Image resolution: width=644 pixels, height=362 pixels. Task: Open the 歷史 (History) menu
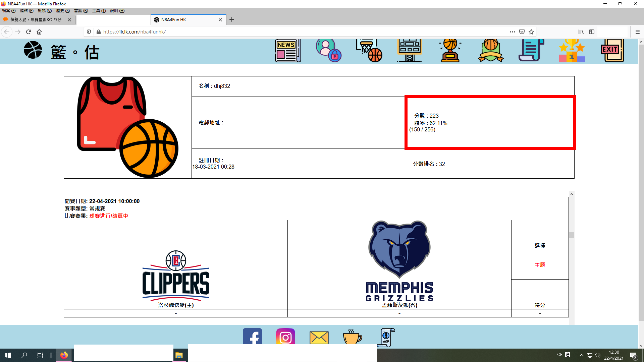point(63,11)
